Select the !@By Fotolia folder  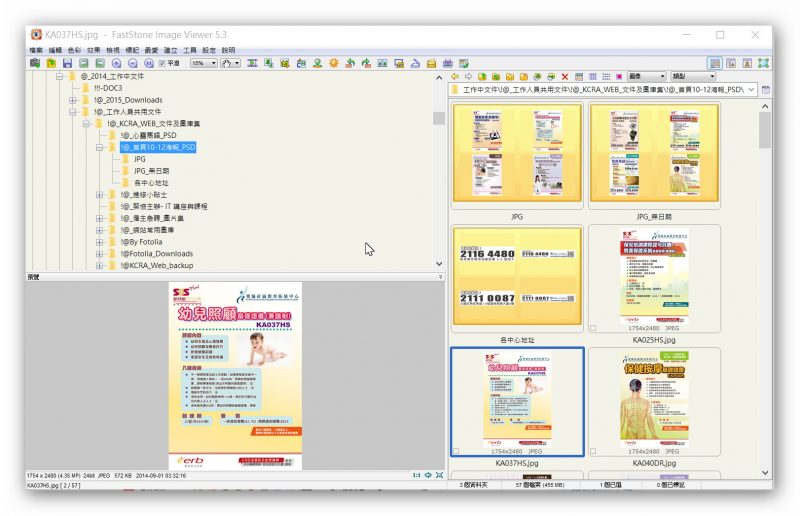(x=141, y=242)
